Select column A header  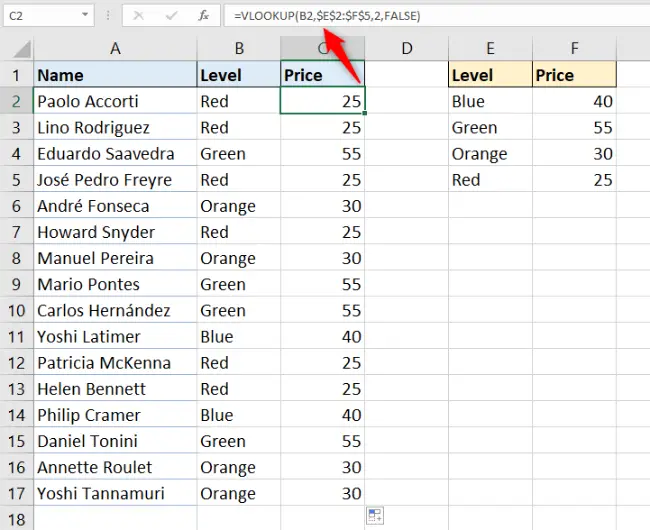(115, 48)
